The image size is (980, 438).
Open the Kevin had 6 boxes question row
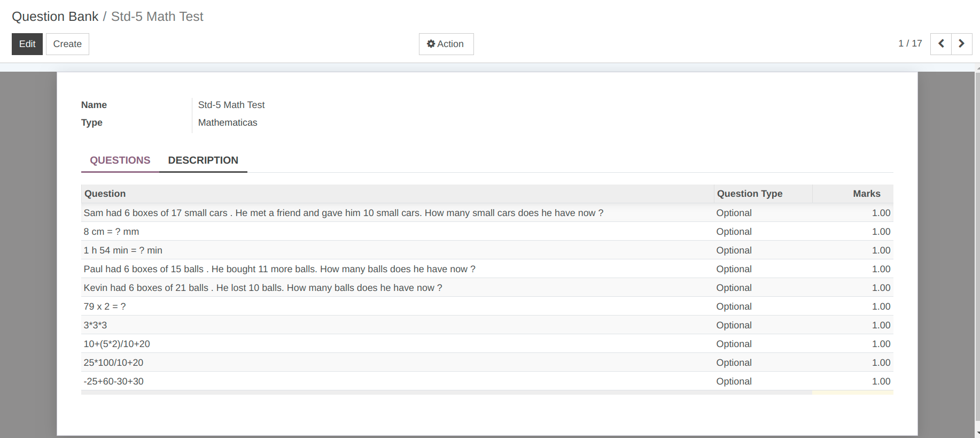coord(262,288)
